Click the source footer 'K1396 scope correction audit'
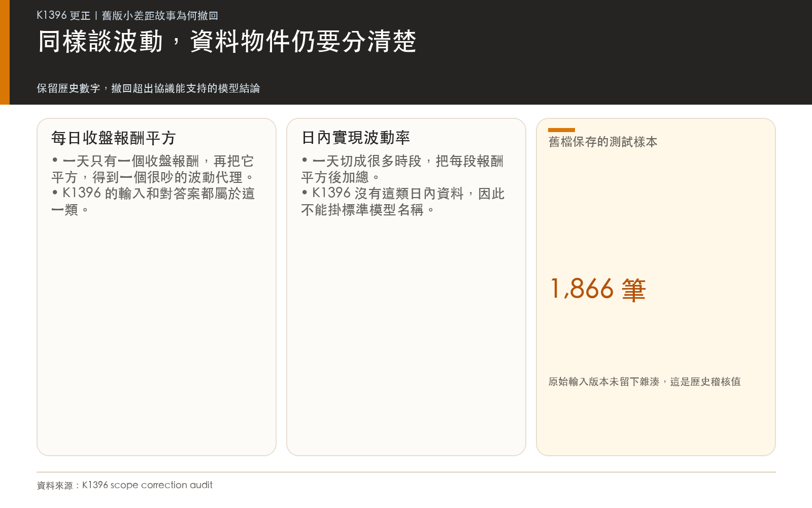The image size is (812, 508). pyautogui.click(x=125, y=485)
